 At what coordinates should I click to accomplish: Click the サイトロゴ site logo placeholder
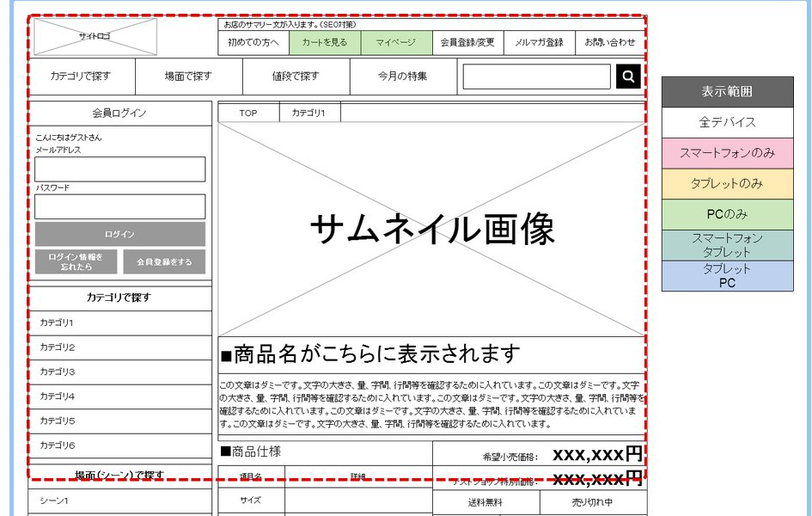point(95,36)
